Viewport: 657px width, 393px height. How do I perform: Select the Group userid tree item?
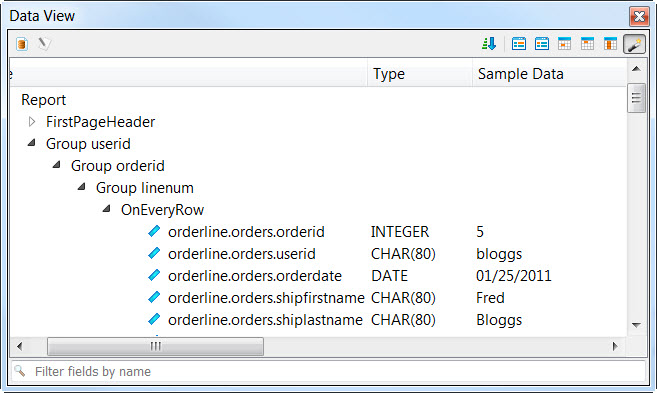88,144
